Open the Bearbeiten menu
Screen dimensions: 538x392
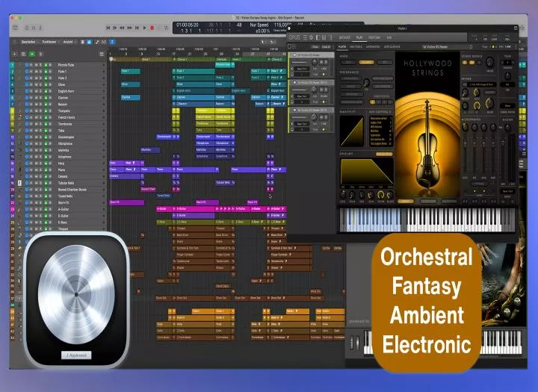[29, 42]
